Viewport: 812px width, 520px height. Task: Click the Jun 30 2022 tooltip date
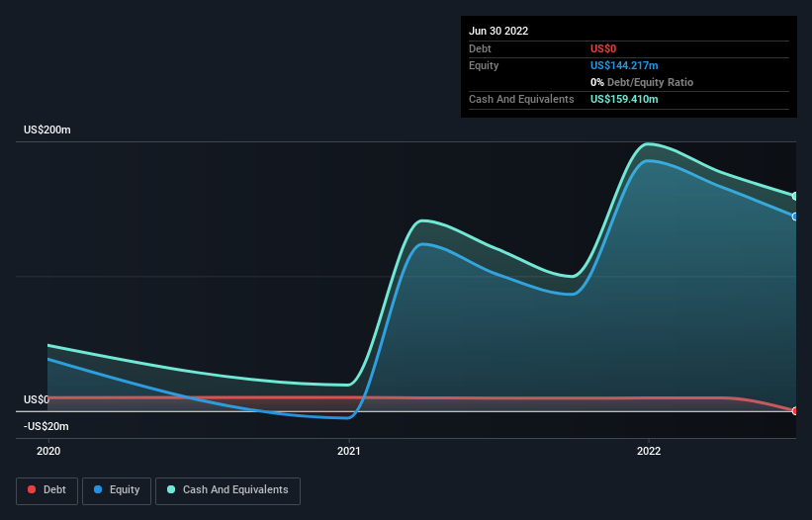(498, 31)
